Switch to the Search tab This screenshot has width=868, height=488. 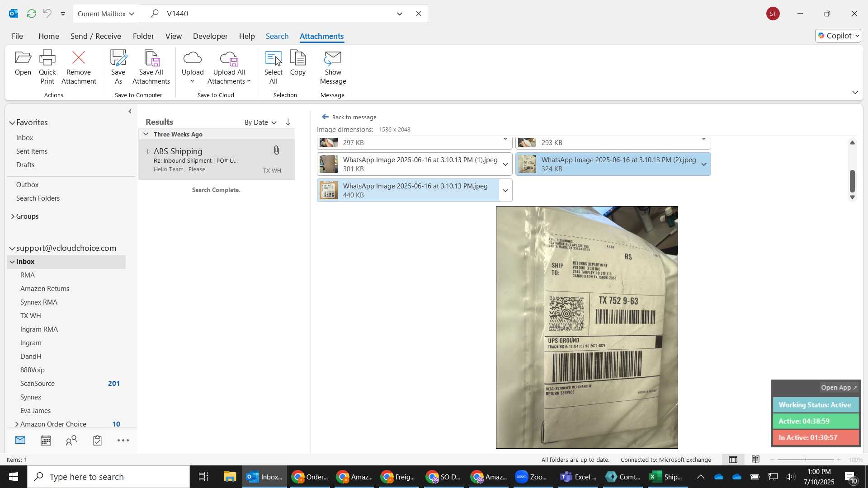pos(277,36)
